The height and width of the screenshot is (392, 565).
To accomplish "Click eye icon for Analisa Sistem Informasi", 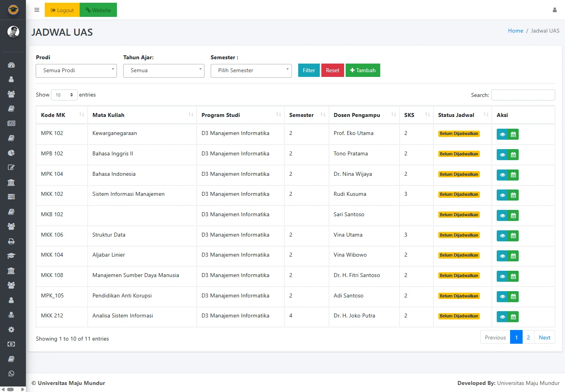I will tap(502, 317).
